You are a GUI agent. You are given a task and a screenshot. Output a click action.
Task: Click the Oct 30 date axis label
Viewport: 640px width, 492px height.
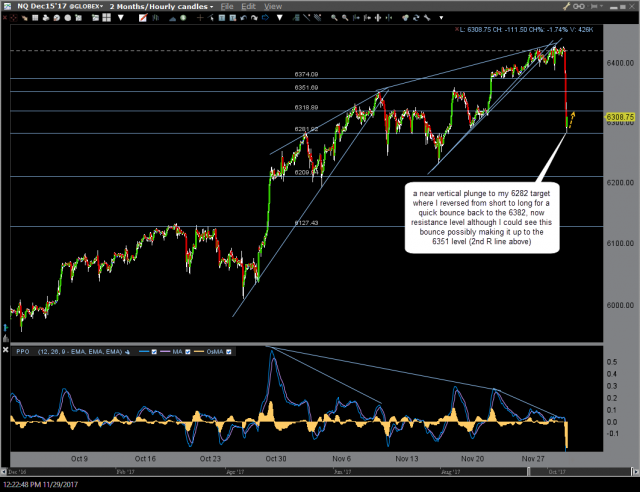point(276,459)
